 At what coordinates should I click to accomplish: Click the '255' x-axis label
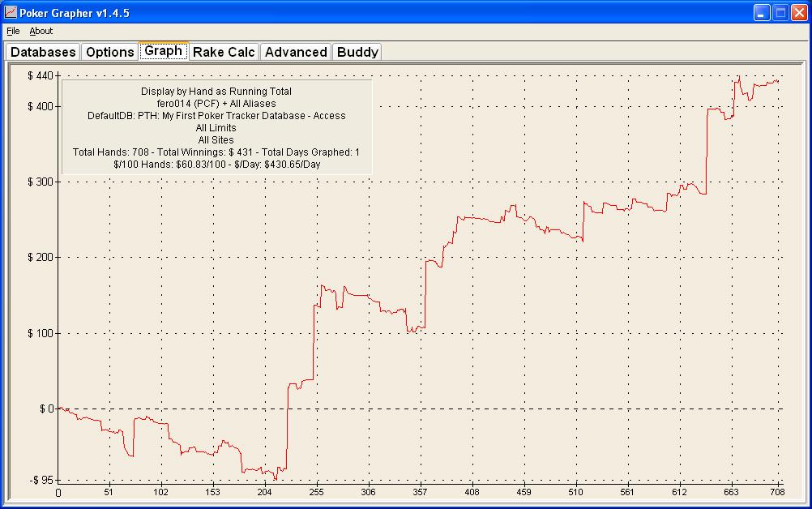[316, 492]
